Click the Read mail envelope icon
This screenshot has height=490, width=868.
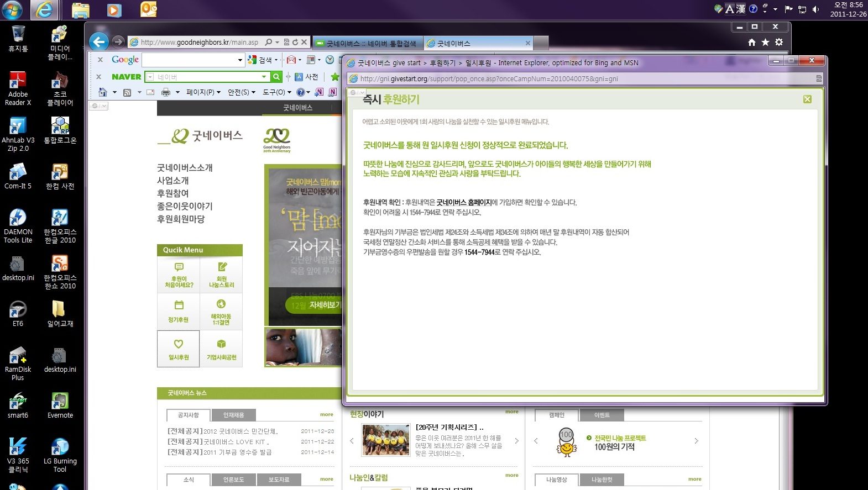pyautogui.click(x=150, y=92)
